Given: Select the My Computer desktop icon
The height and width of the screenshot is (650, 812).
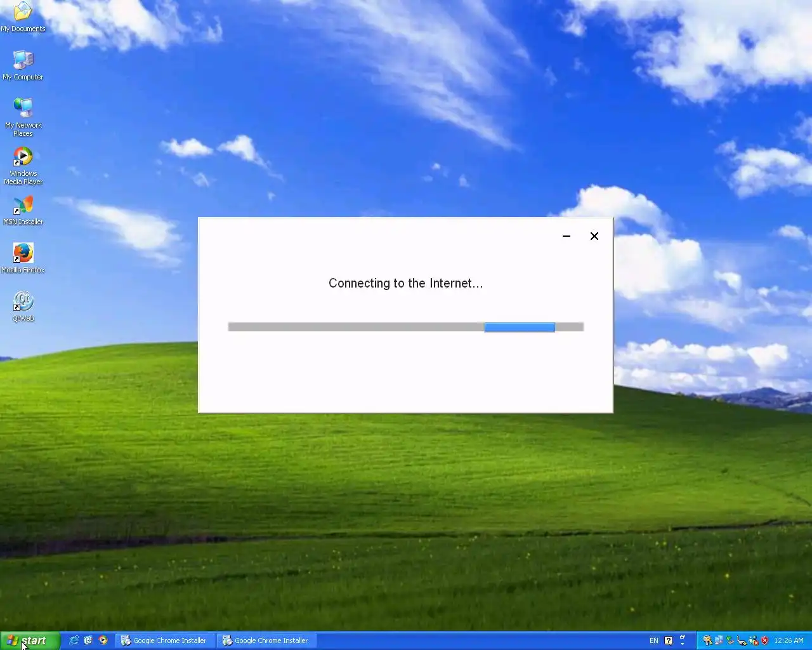Looking at the screenshot, I should tap(23, 65).
